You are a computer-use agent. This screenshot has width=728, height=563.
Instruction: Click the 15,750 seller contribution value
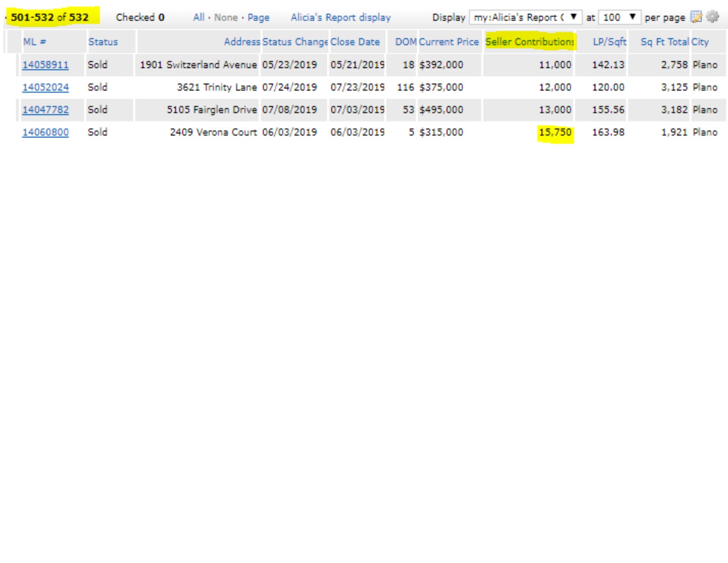555,132
